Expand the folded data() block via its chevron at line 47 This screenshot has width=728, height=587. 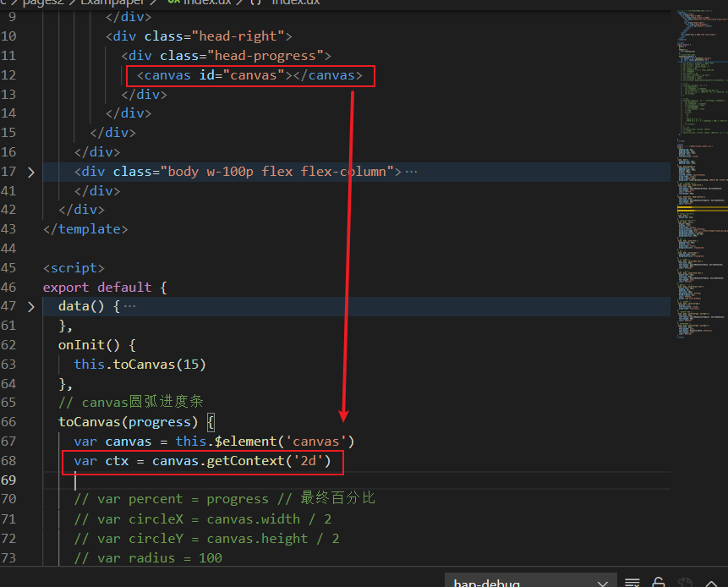click(x=31, y=305)
